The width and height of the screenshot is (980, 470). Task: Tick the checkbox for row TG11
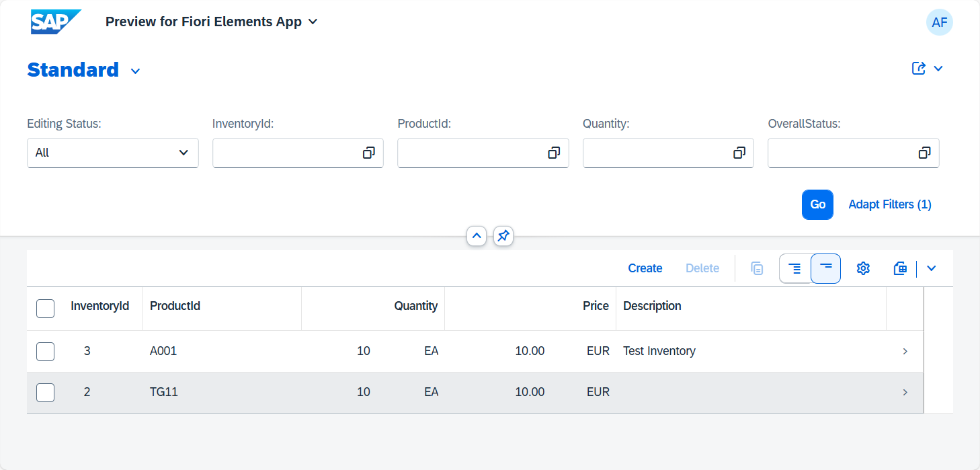(x=45, y=392)
